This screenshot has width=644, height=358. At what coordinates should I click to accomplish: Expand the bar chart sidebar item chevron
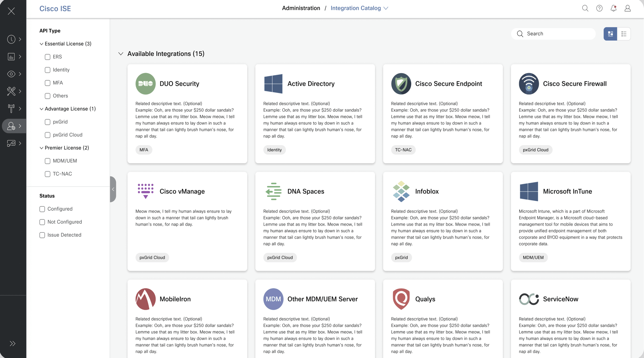click(x=20, y=57)
